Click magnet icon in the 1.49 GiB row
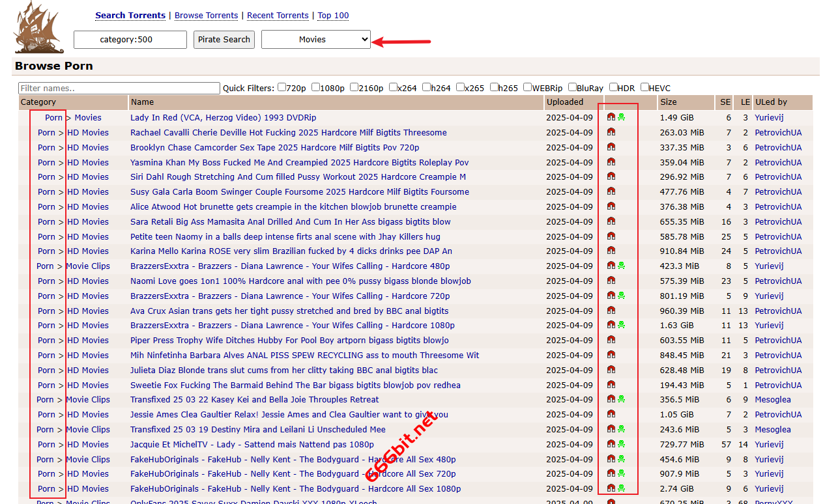The image size is (838, 504). 611,117
